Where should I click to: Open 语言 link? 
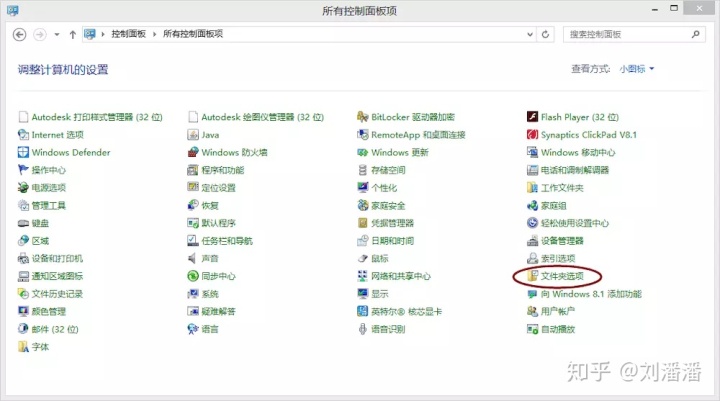tap(210, 329)
